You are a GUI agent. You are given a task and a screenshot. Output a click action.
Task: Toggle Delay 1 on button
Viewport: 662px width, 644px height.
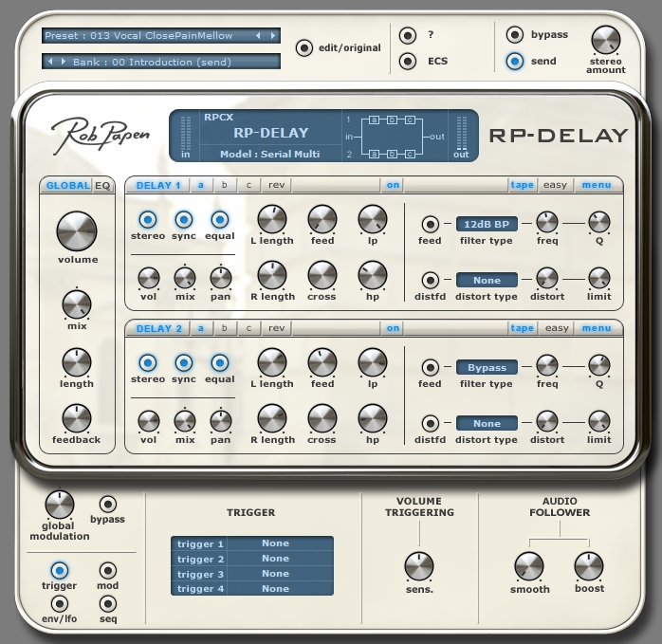(x=393, y=185)
